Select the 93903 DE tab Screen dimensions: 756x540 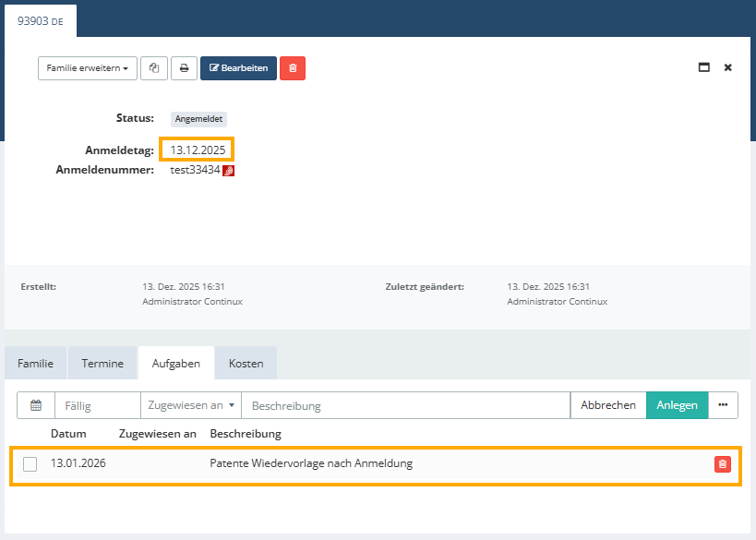click(x=41, y=21)
